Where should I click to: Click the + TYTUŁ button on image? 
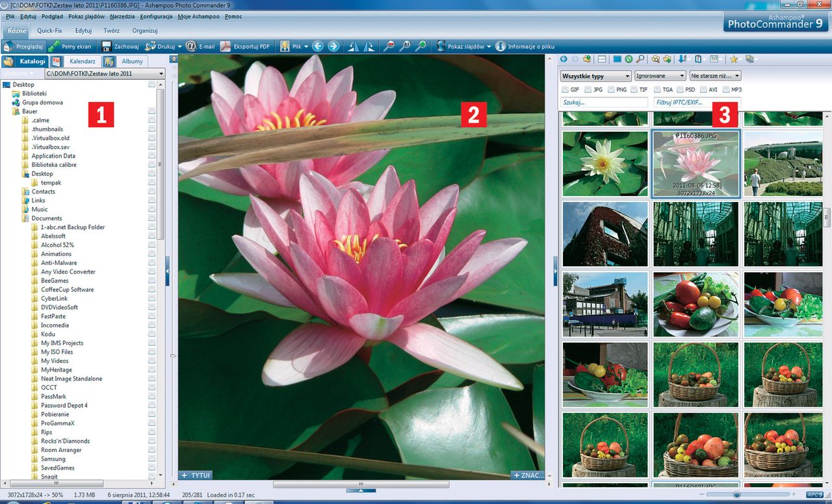pyautogui.click(x=196, y=475)
